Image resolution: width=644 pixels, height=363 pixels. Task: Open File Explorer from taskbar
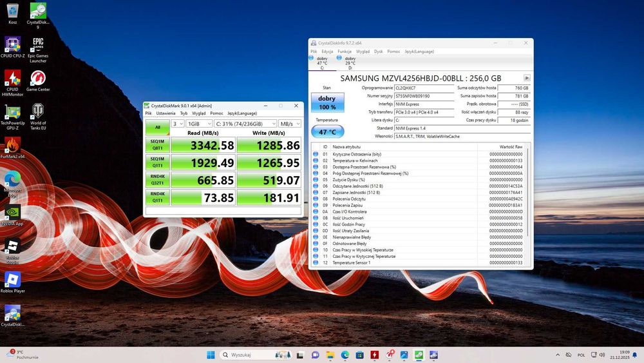coord(330,355)
